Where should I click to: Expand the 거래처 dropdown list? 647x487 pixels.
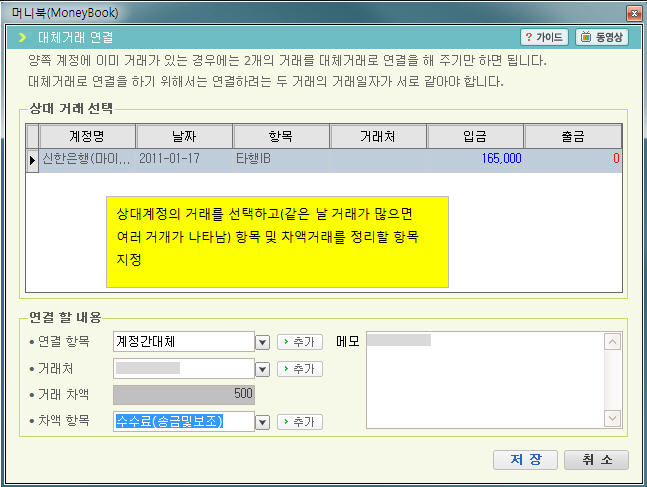[263, 369]
